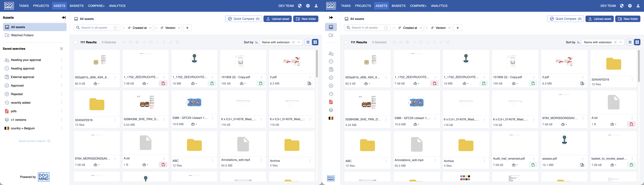Image resolution: width=644 pixels, height=185 pixels.
Task: Left window: click red status icon on A.txt card
Action: (x=163, y=165)
